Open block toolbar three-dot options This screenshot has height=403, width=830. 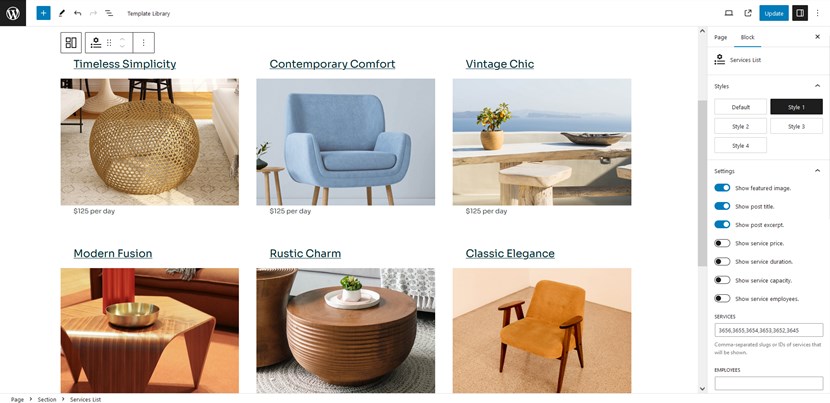(x=143, y=43)
